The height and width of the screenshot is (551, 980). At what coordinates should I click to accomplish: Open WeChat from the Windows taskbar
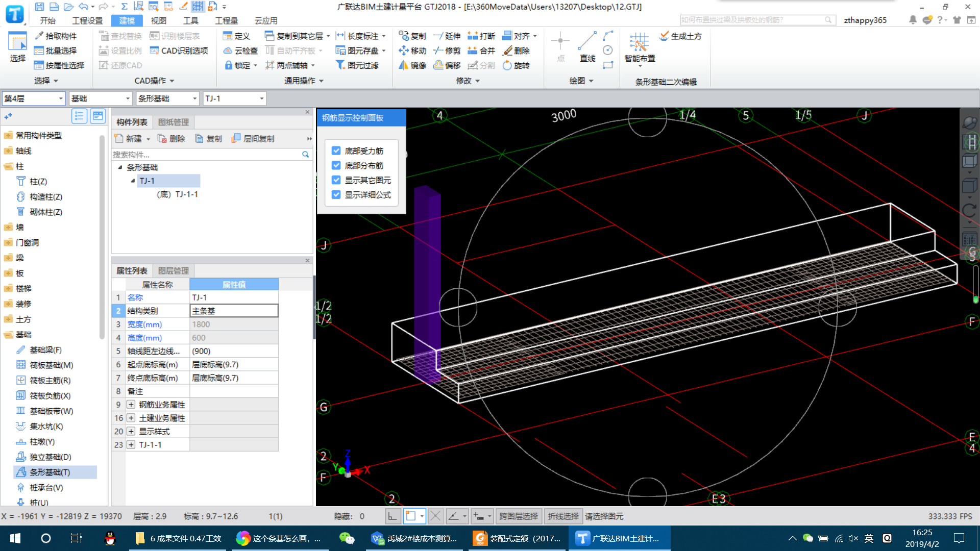pyautogui.click(x=347, y=538)
